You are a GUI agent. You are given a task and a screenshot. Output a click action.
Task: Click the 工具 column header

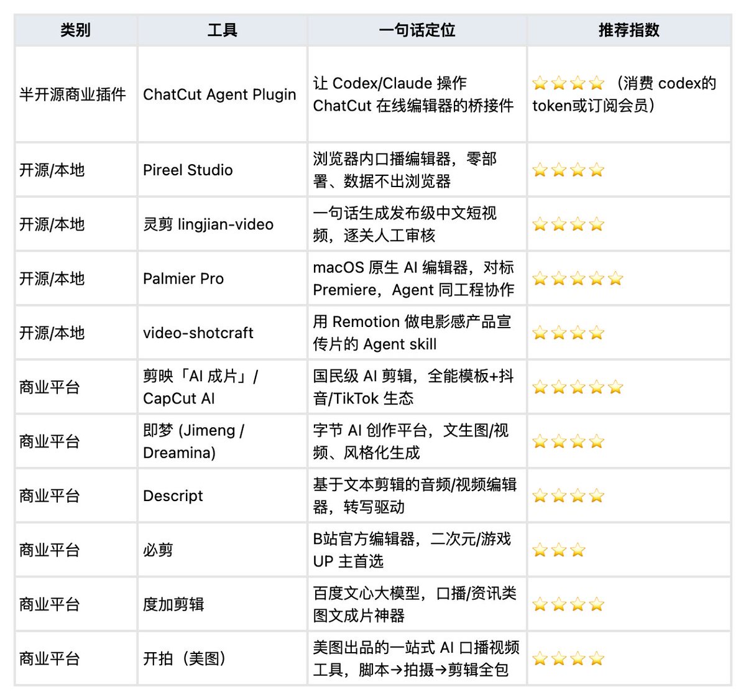coord(222,30)
